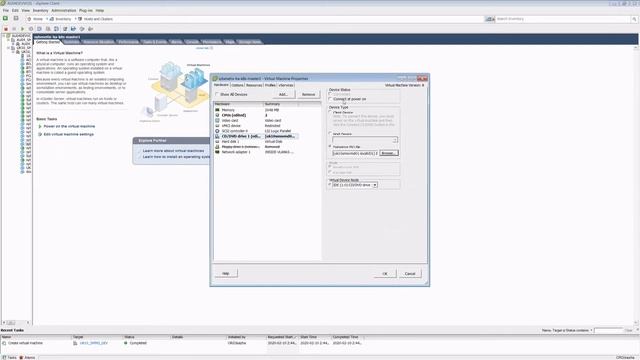Open the Inventory menu
Screen dimensions: 640x360
[40, 10]
